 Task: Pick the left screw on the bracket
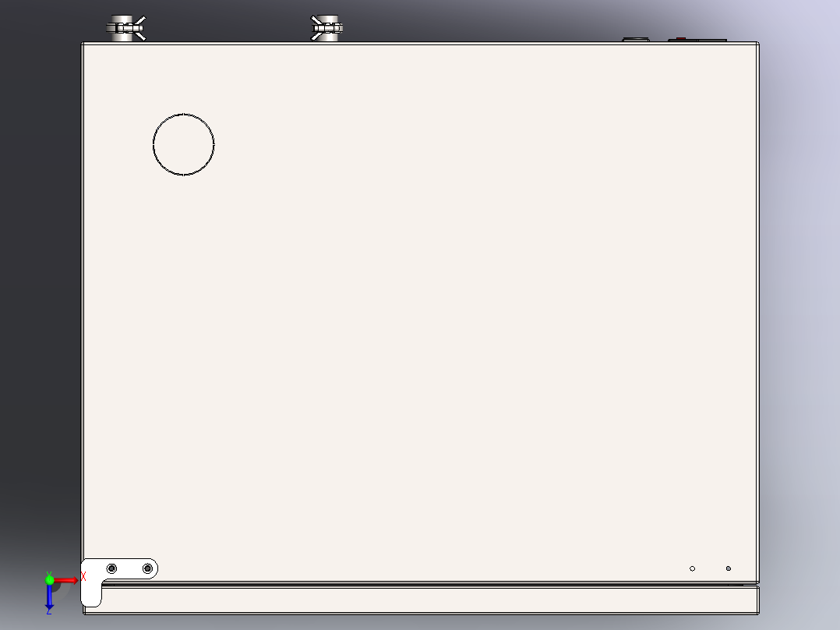click(x=111, y=568)
